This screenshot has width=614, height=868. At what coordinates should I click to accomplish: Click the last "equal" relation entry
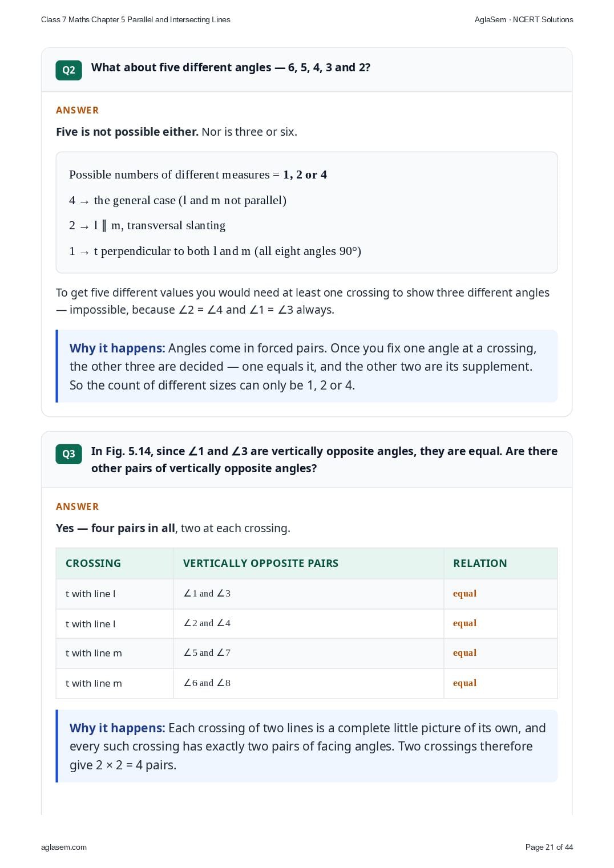[x=464, y=683]
